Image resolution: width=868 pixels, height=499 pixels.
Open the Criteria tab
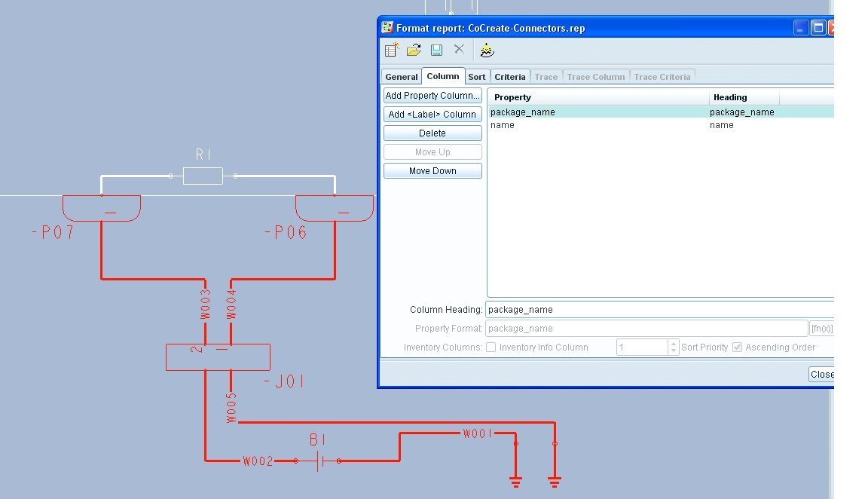click(x=510, y=77)
